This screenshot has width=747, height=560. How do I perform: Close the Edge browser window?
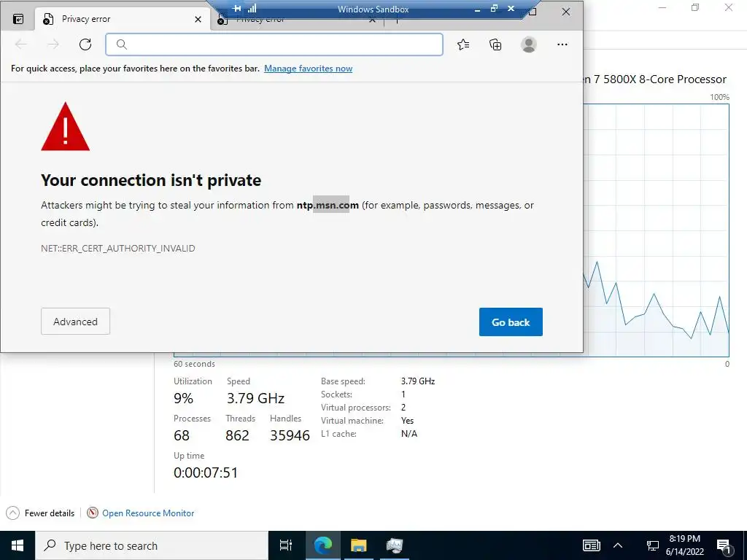[566, 12]
